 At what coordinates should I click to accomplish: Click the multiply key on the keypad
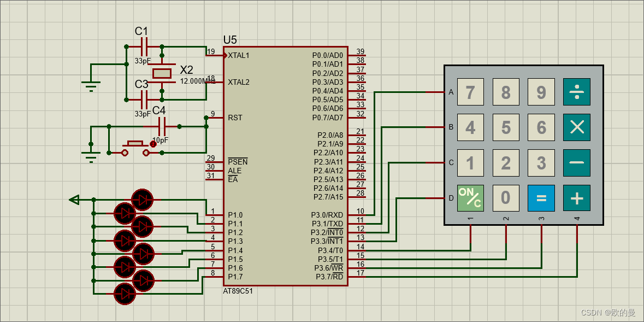point(577,127)
